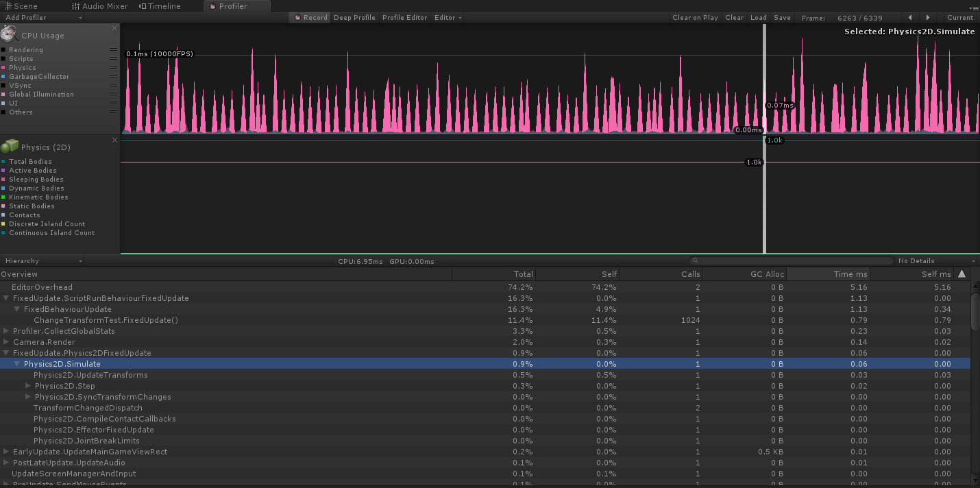Toggle Physics category in CPU chart
This screenshot has height=488, width=980.
tap(3, 68)
